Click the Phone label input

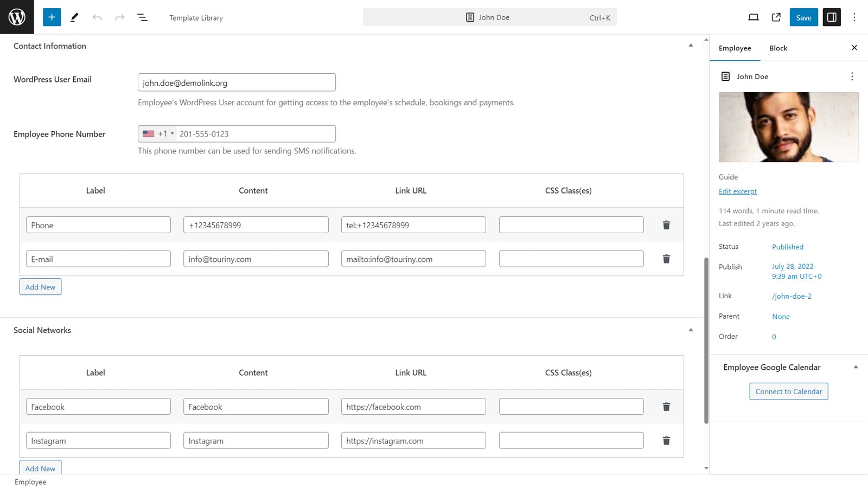click(98, 225)
